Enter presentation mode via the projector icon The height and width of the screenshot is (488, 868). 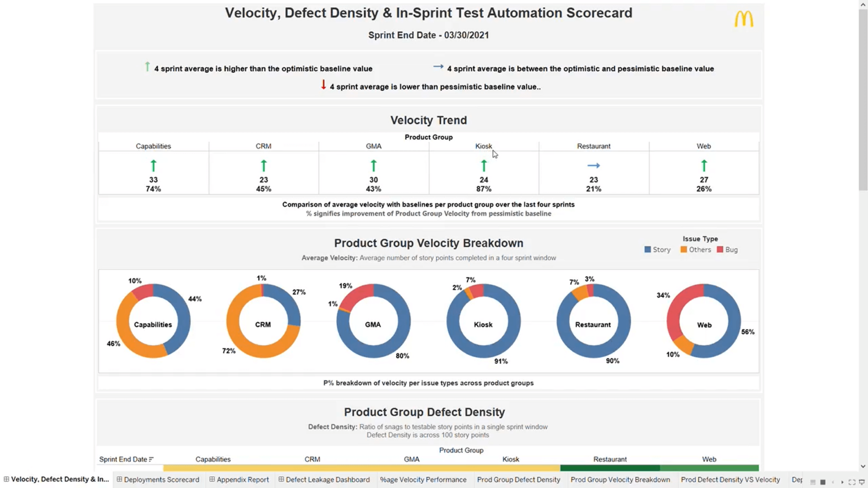click(862, 482)
